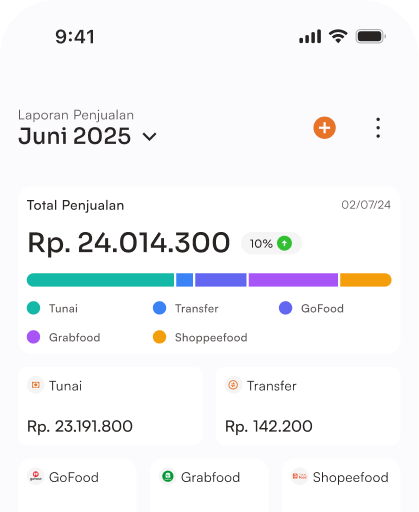419x512 pixels.
Task: Select the blue Transfer legend dot
Action: [x=159, y=308]
